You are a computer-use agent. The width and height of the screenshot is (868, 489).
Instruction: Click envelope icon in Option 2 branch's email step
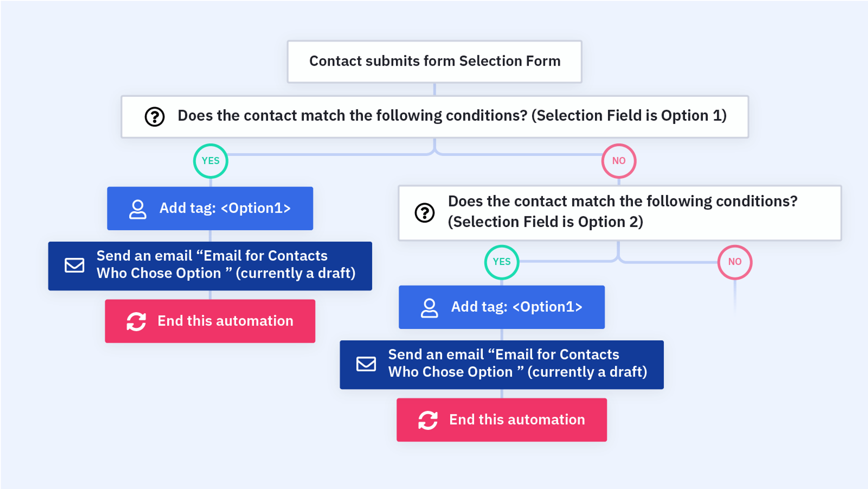point(366,364)
